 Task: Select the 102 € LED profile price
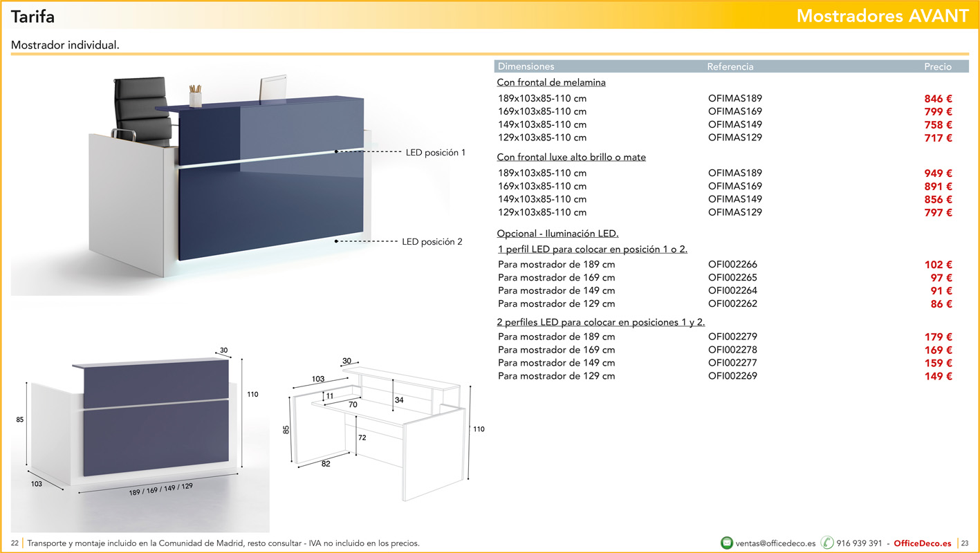(x=939, y=265)
